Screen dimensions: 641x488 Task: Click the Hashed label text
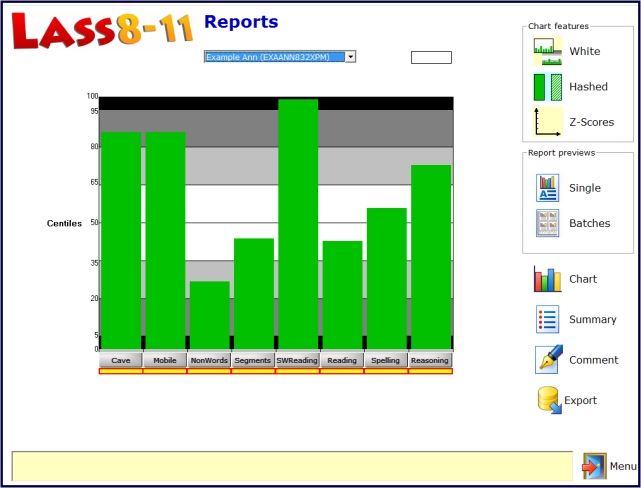(x=588, y=87)
